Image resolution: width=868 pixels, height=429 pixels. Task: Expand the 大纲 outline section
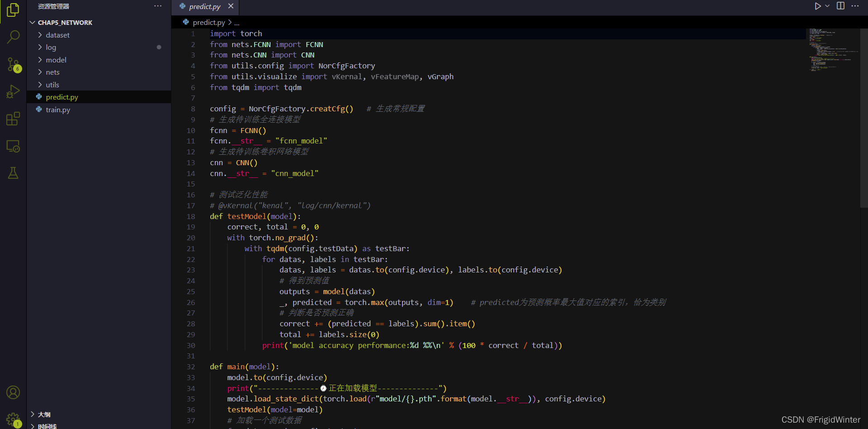[99, 415]
